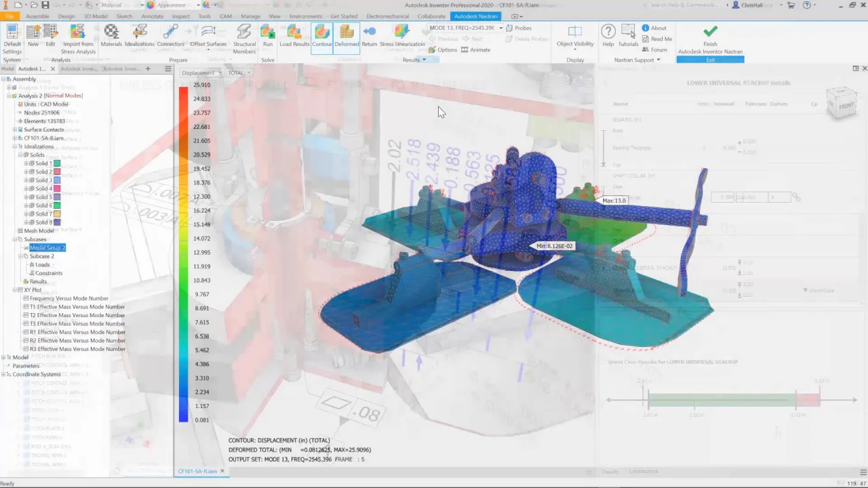Collapse the Solids tree node
Screen dimensions: 868x488
coord(20,155)
